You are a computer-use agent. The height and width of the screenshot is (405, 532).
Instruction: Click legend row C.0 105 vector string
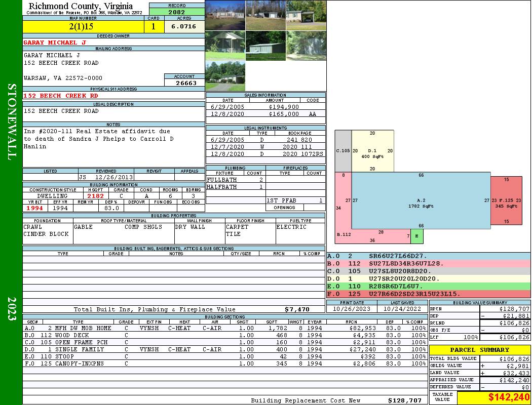(429, 271)
